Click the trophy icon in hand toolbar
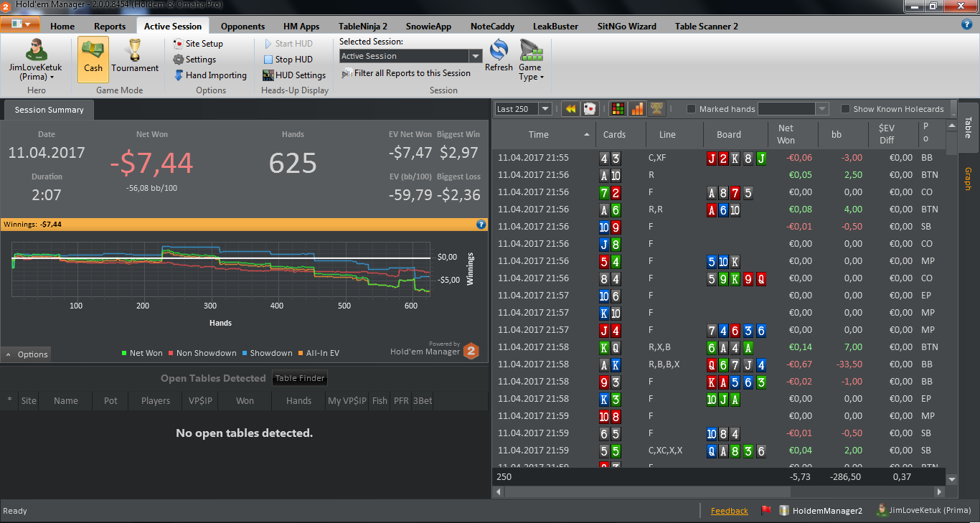Image resolution: width=980 pixels, height=523 pixels. point(656,109)
